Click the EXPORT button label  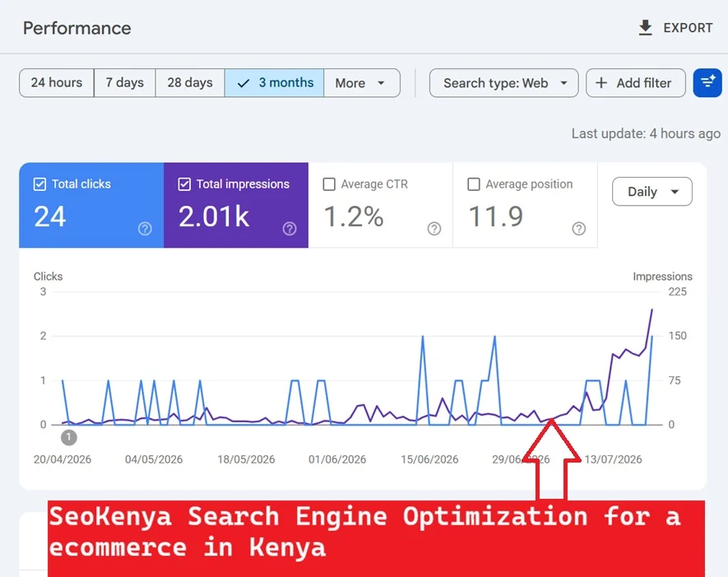pyautogui.click(x=688, y=28)
